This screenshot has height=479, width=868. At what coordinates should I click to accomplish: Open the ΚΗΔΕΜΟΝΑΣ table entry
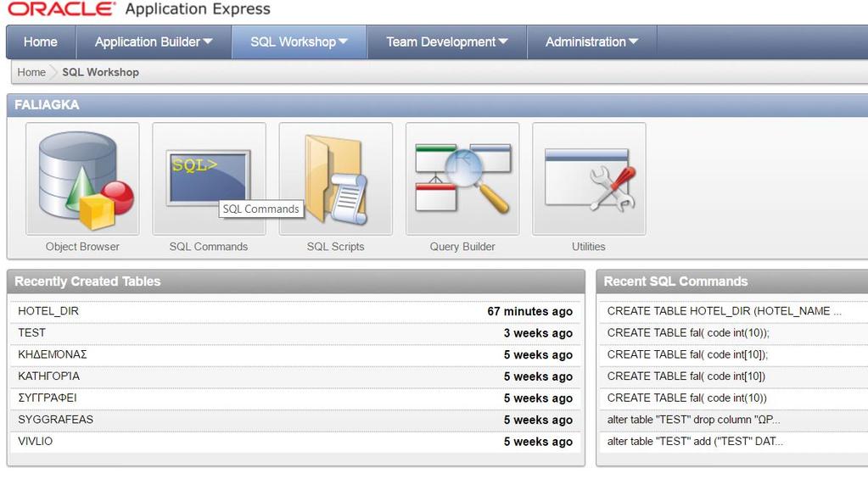53,354
